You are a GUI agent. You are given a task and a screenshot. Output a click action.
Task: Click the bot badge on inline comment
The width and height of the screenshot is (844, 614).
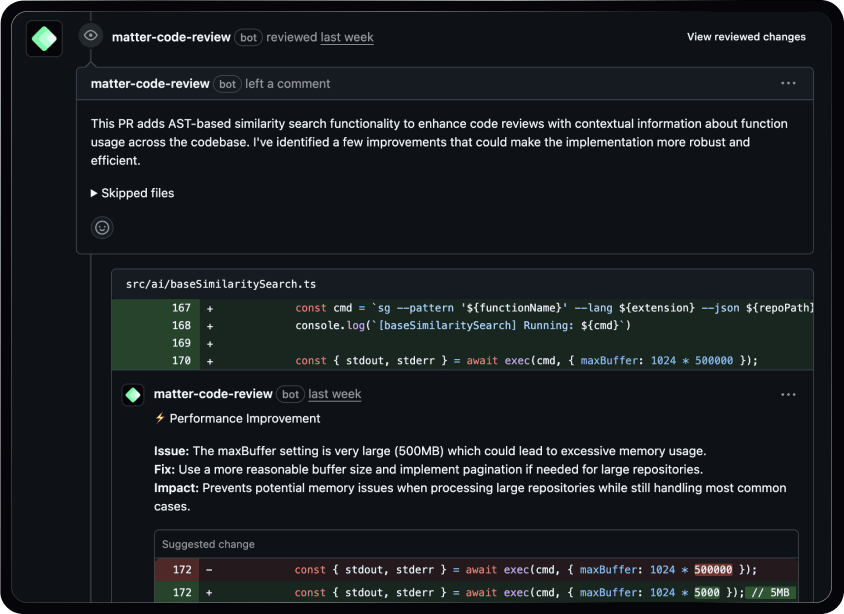coord(290,394)
